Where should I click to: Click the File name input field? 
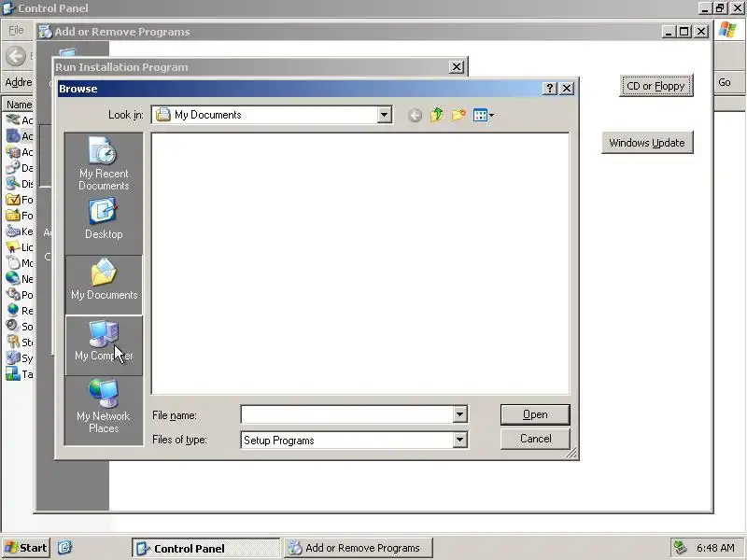click(347, 414)
